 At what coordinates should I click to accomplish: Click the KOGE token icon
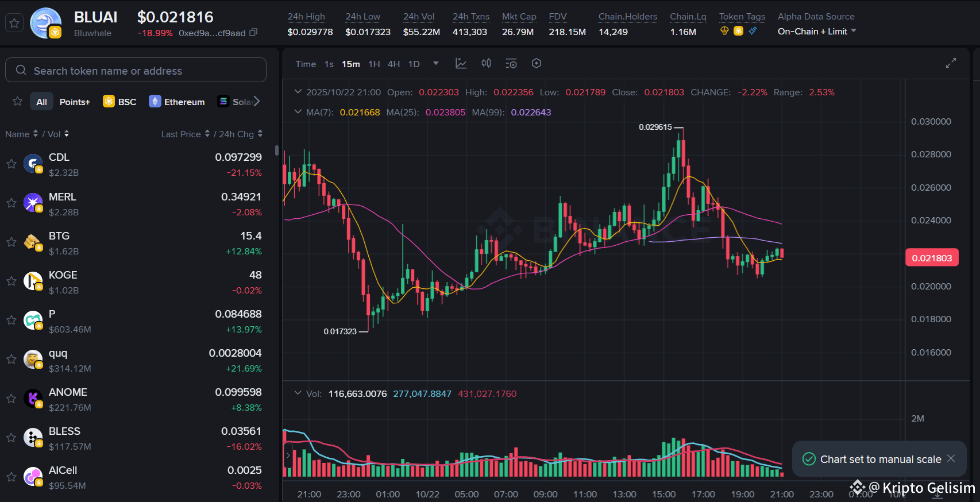tap(33, 281)
